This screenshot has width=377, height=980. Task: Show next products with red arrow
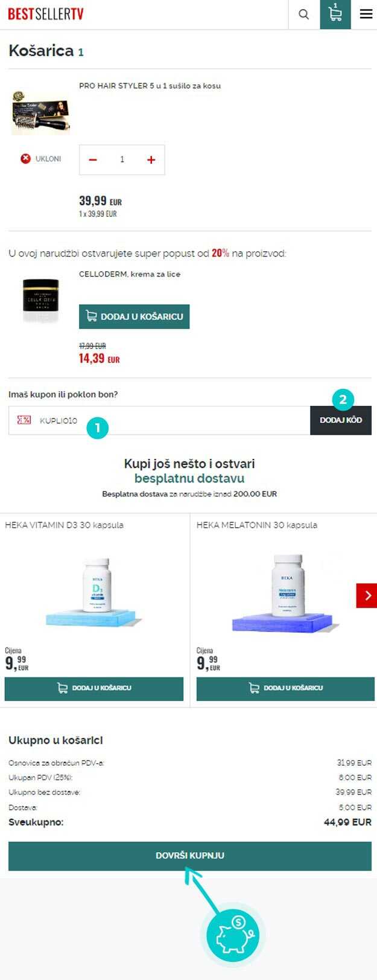[x=367, y=596]
